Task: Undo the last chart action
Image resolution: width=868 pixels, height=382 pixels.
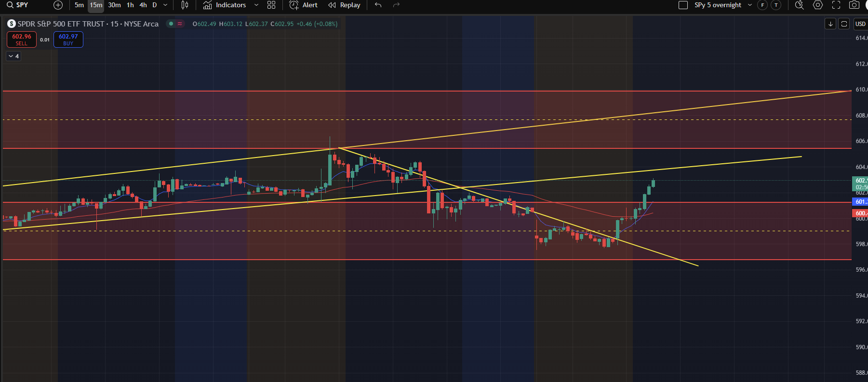Action: point(378,5)
